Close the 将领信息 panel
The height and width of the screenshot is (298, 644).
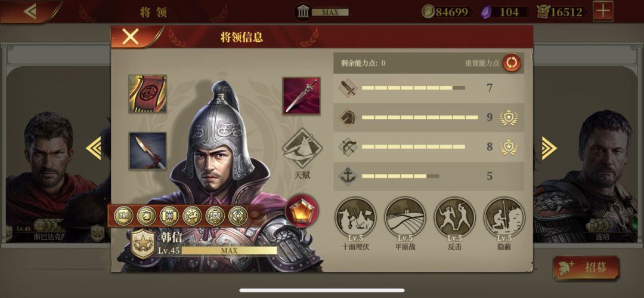tap(131, 37)
